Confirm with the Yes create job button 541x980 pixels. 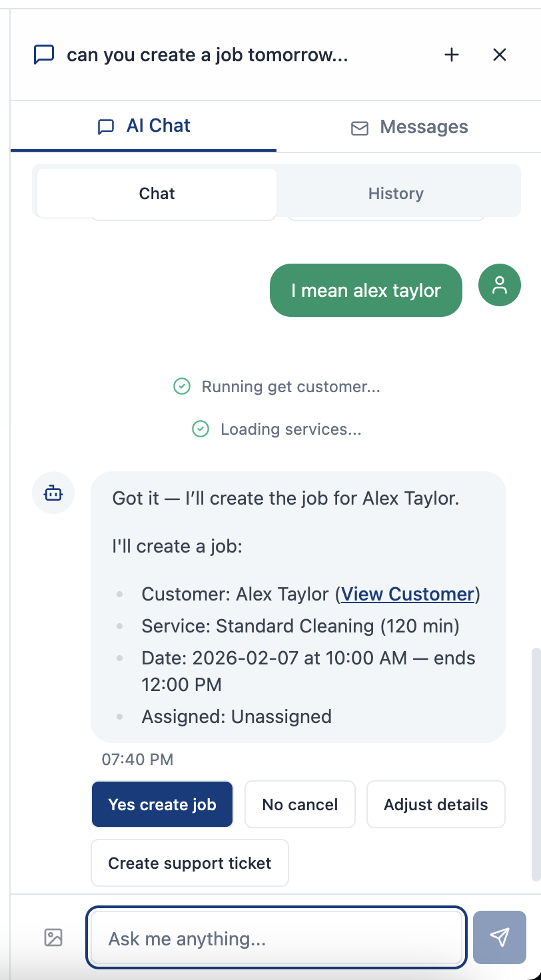162,804
